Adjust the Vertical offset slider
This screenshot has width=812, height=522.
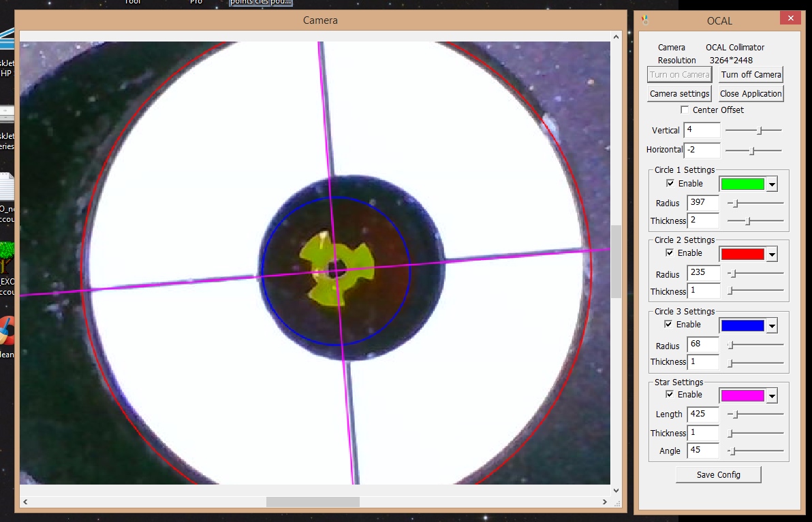(x=753, y=131)
